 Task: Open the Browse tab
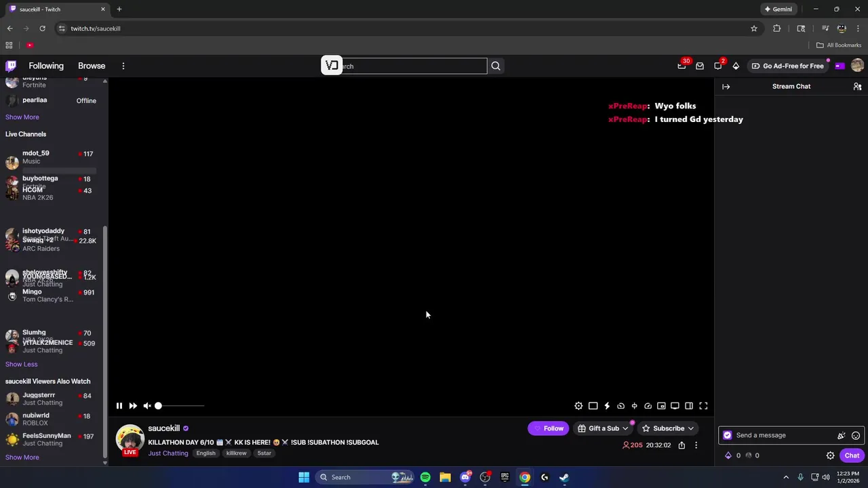[92, 66]
